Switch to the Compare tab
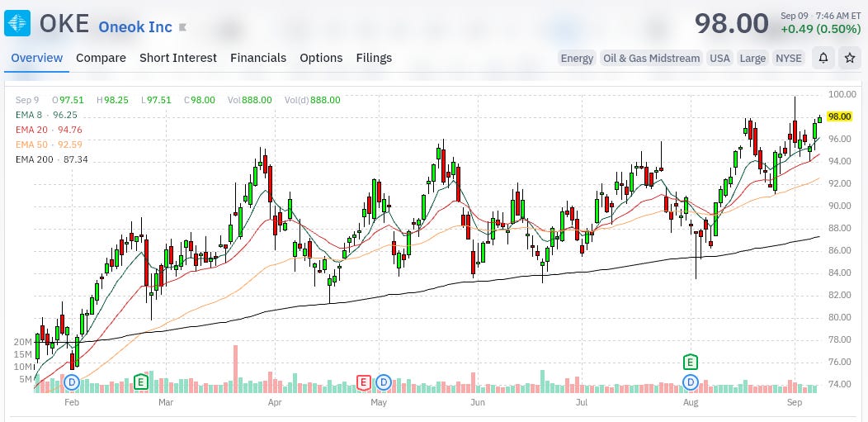 coord(101,58)
